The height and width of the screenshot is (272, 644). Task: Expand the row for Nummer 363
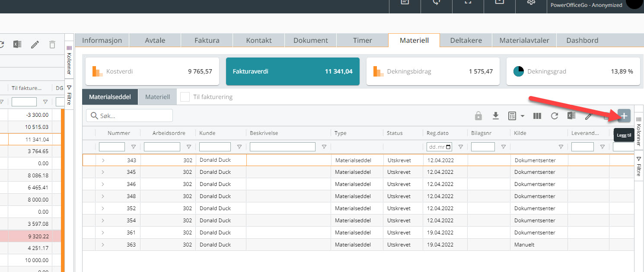103,245
